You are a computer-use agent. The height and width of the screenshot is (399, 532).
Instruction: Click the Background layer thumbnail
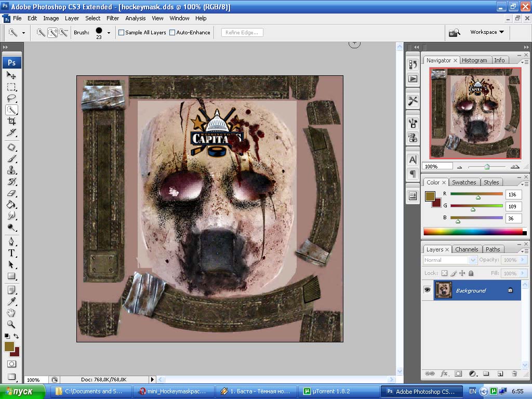pyautogui.click(x=443, y=290)
